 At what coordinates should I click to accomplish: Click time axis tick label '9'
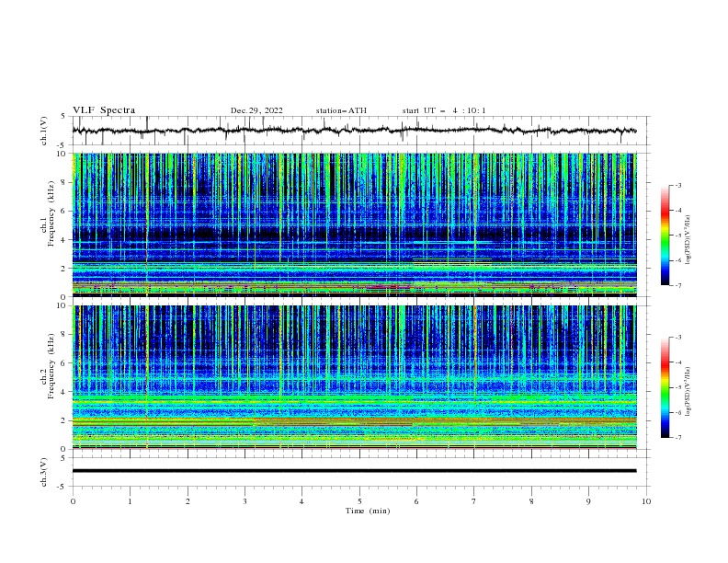[x=588, y=501]
